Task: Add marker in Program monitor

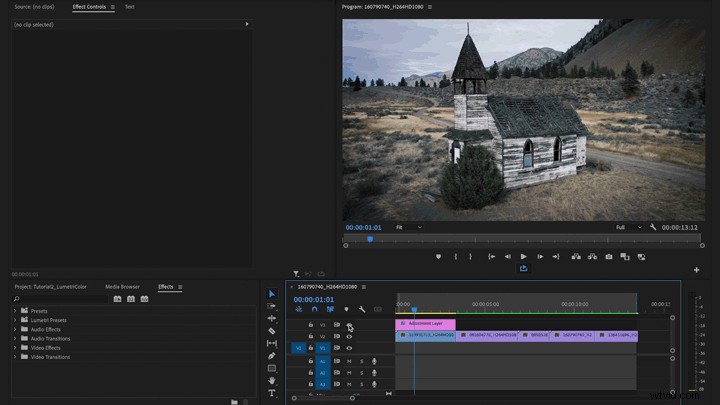Action: [439, 257]
